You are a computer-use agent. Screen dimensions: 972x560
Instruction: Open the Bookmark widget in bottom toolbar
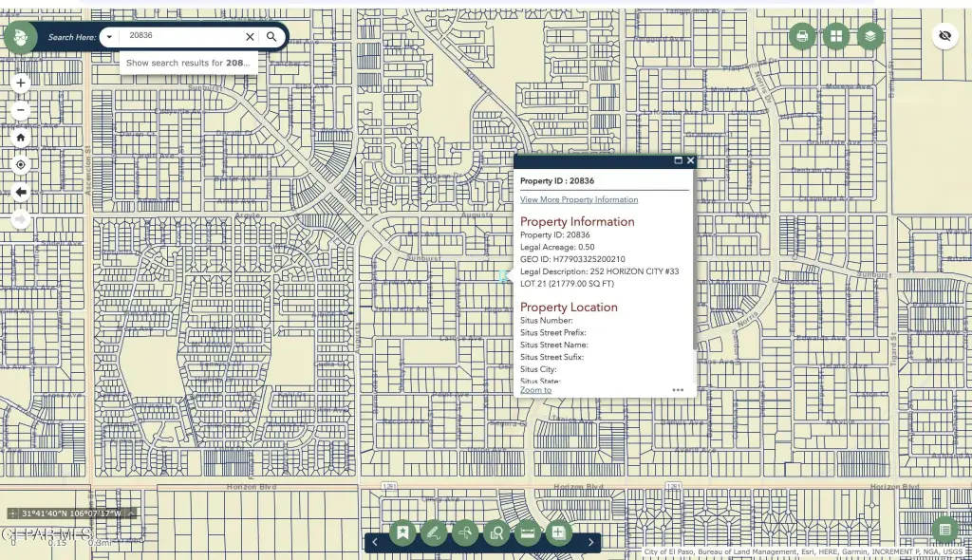click(402, 532)
